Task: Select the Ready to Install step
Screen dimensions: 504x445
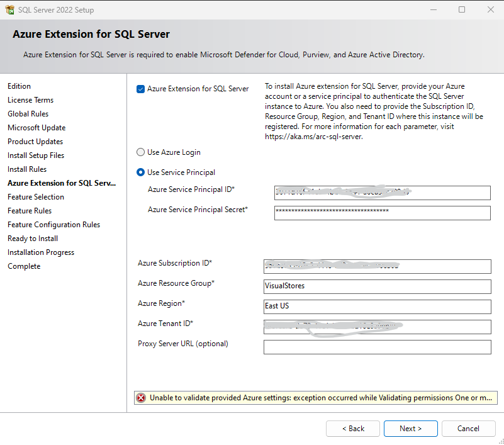Action: 33,238
